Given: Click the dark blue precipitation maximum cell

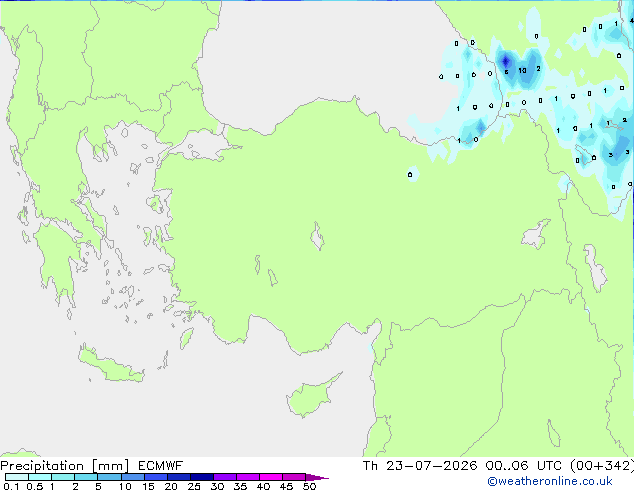Looking at the screenshot, I should point(505,61).
